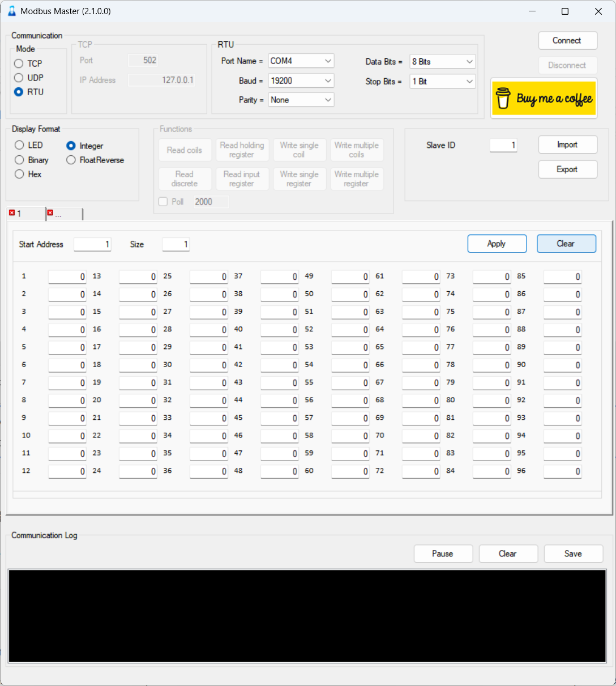This screenshot has height=686, width=616.
Task: Select FloatReverse display format
Action: [x=71, y=160]
